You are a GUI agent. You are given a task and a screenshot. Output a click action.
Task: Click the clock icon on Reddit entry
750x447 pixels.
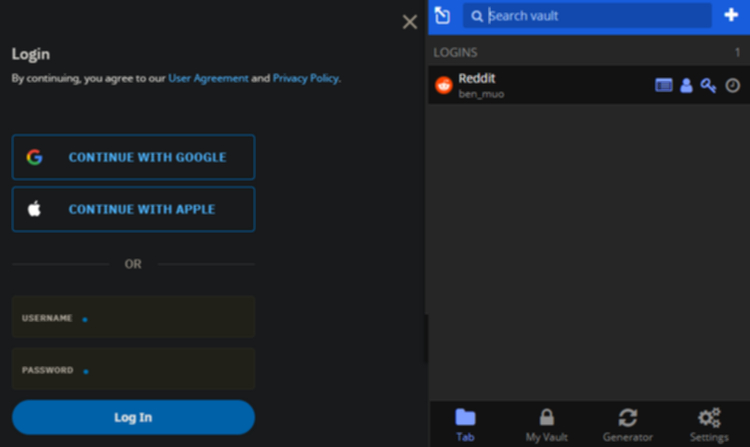(732, 86)
